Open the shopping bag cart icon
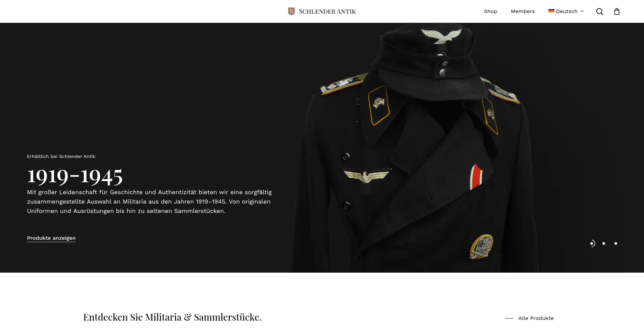 (616, 11)
